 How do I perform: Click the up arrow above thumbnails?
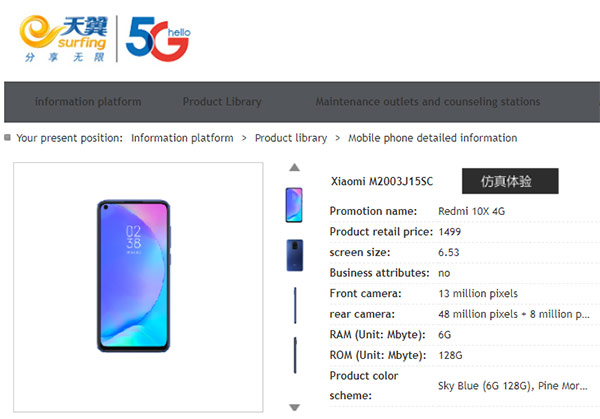294,167
